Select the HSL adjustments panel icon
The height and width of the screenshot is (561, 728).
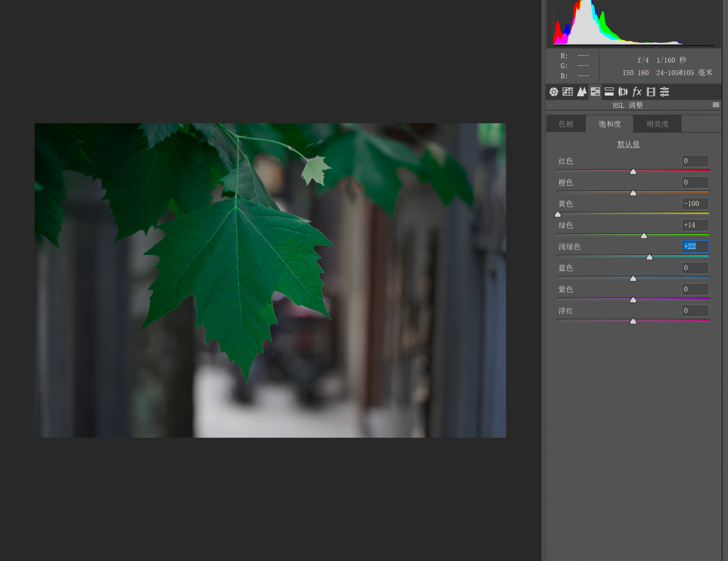point(595,92)
